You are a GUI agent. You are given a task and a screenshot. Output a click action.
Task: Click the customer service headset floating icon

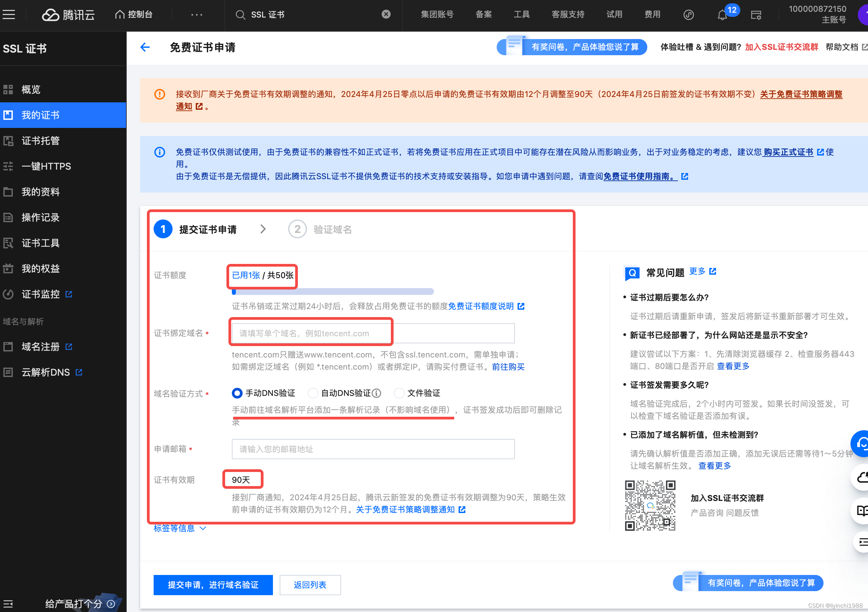point(861,443)
